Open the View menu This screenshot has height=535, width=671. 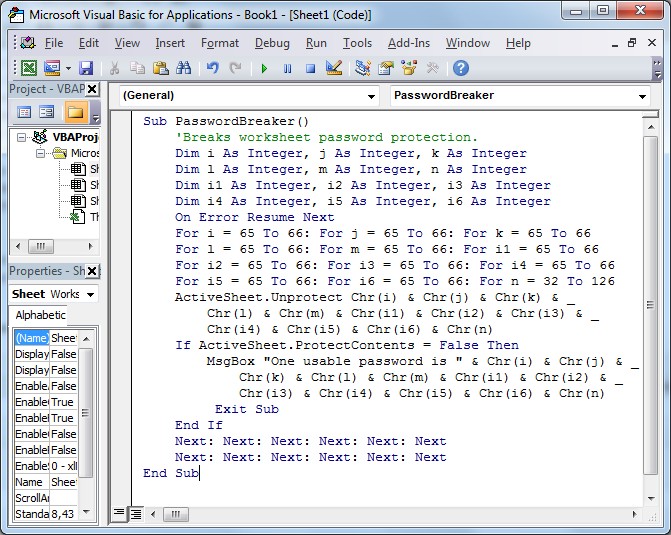pos(127,43)
